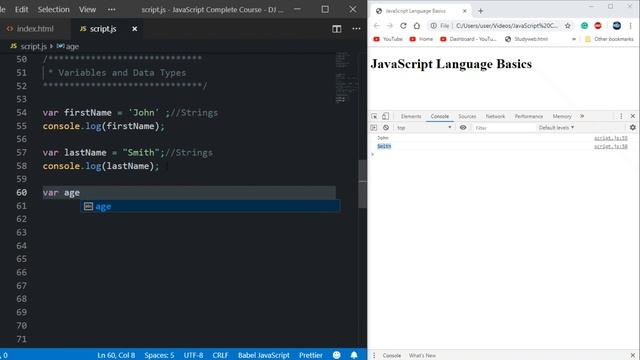Change CRLF end of line sequence
640x360 pixels.
(x=220, y=355)
